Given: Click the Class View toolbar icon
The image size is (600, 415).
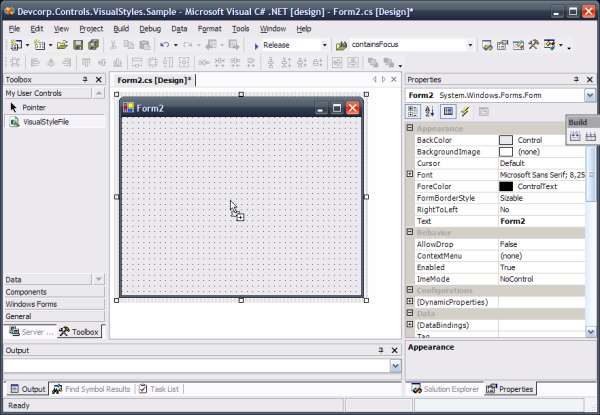Looking at the screenshot, I should pyautogui.click(x=549, y=45).
